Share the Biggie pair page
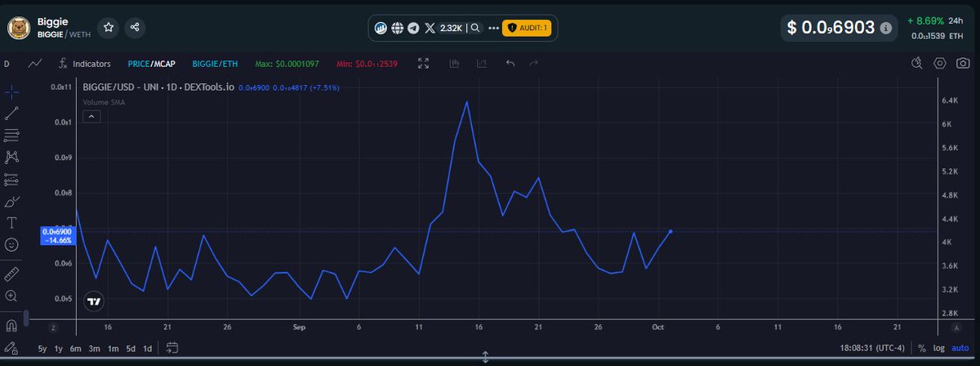The height and width of the screenshot is (366, 980). click(x=135, y=28)
